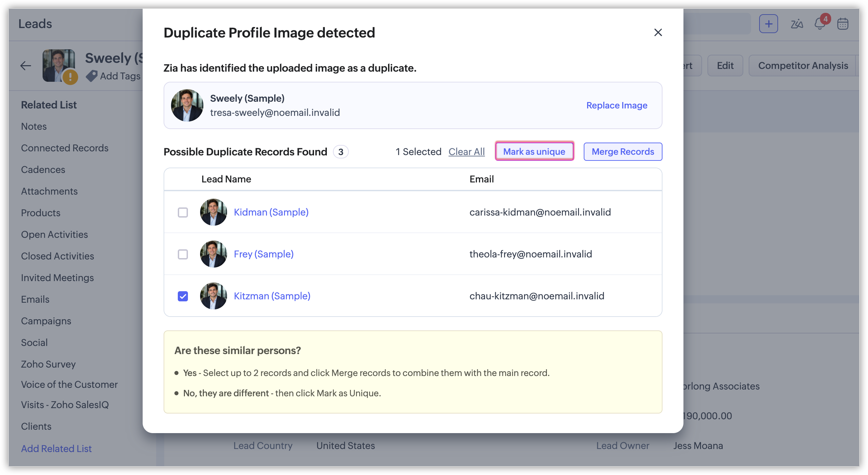Viewport: 868px width, 475px height.
Task: Open Products in Related List
Action: 41,213
